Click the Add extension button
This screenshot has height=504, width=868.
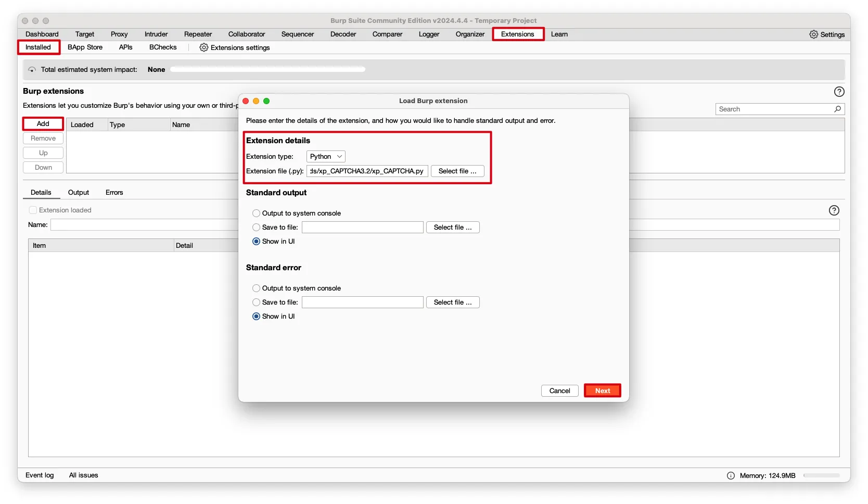coord(43,124)
